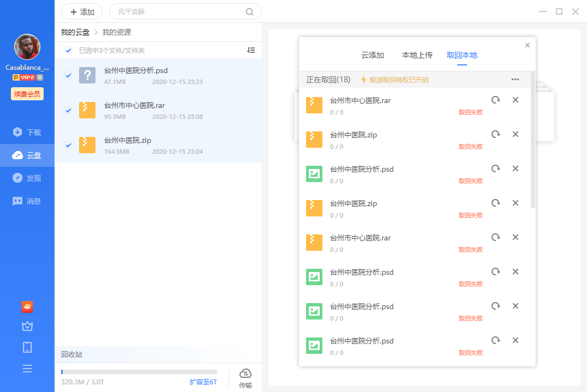Deselect the 台州中医院分析.psd checkbox

pos(68,75)
